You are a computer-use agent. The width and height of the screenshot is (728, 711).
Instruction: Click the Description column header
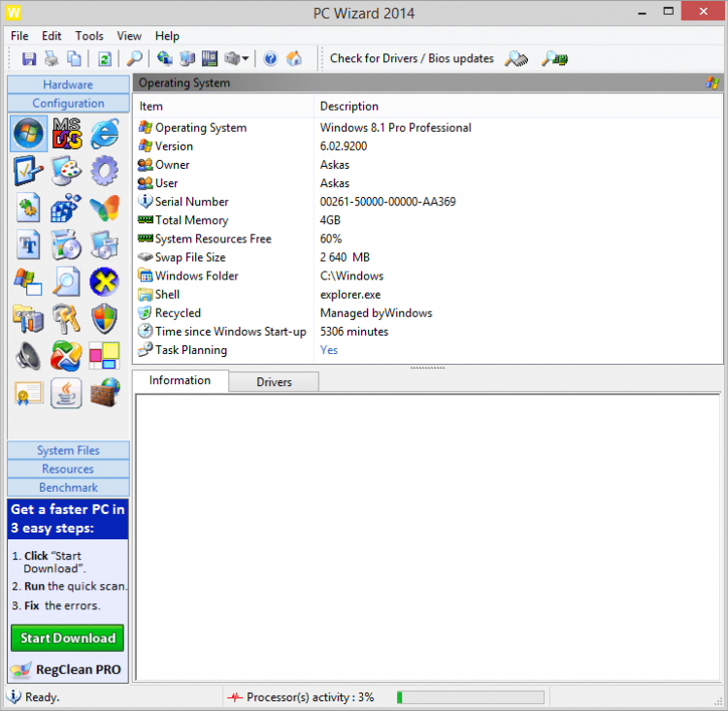[518, 107]
